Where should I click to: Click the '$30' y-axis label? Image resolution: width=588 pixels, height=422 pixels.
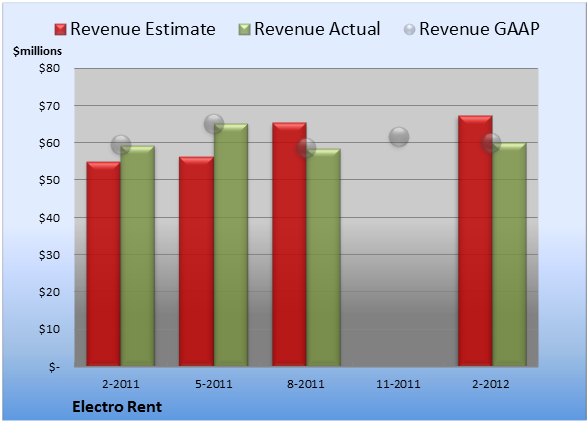pos(49,255)
